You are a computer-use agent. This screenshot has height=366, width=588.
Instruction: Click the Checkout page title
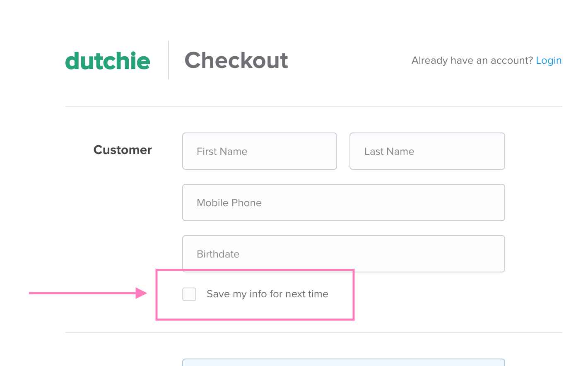(236, 60)
